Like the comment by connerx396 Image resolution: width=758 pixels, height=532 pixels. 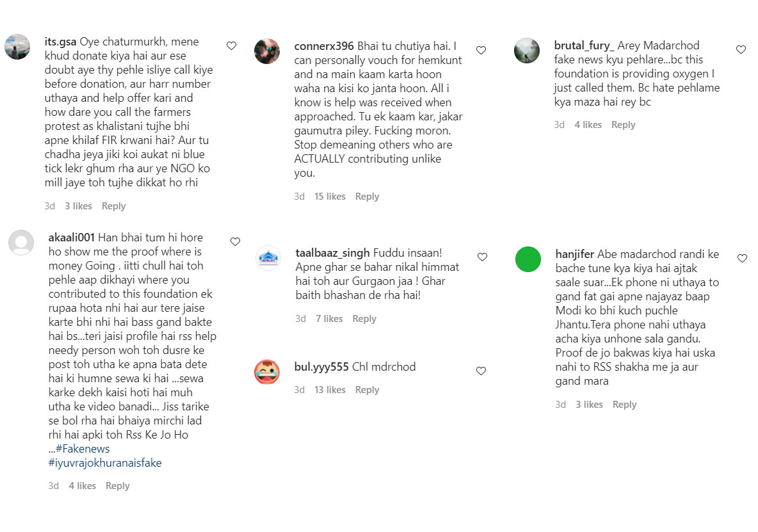pos(481,50)
